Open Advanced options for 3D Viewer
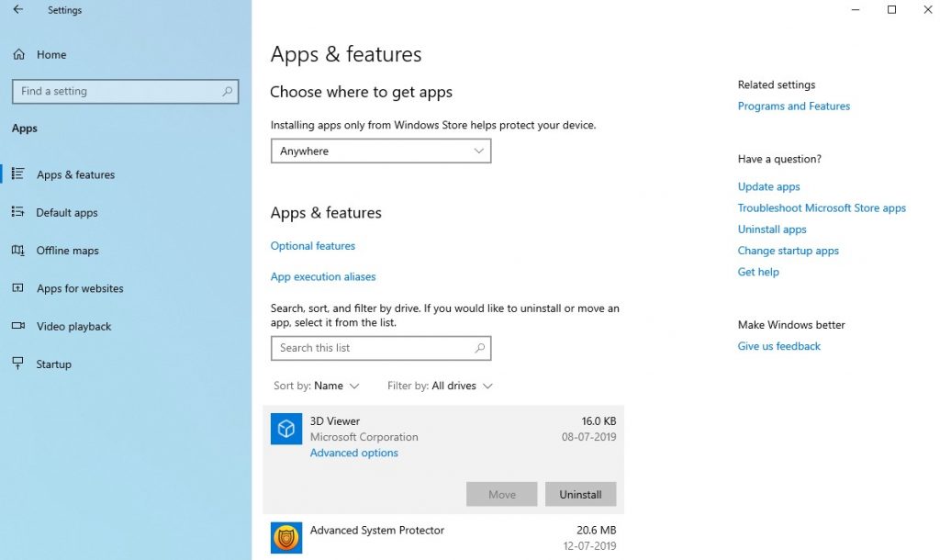 coord(353,453)
